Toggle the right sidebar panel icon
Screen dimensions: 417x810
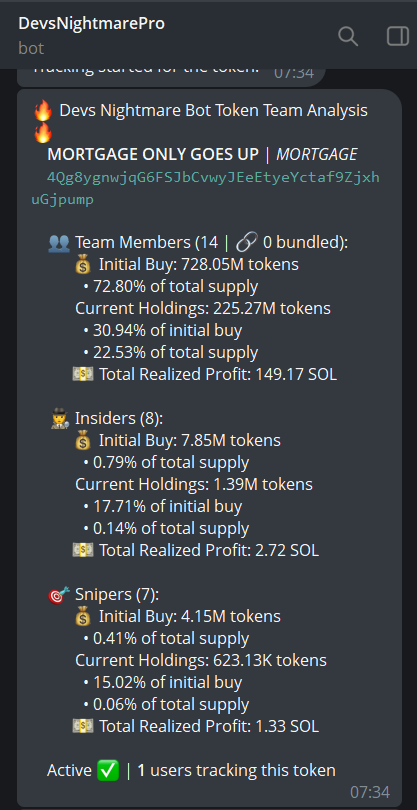pyautogui.click(x=397, y=36)
